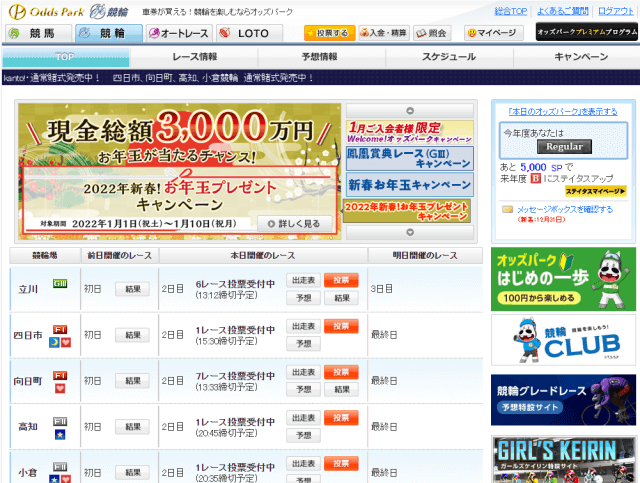This screenshot has width=640, height=483.
Task: Click 四日市 FⅠ grade icon
Action: pyautogui.click(x=60, y=329)
